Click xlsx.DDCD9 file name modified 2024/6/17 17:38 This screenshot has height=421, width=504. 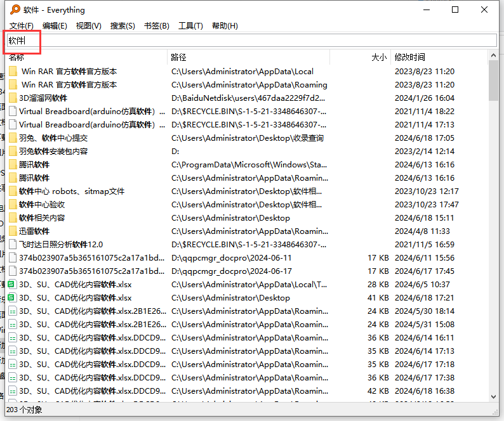(x=93, y=378)
